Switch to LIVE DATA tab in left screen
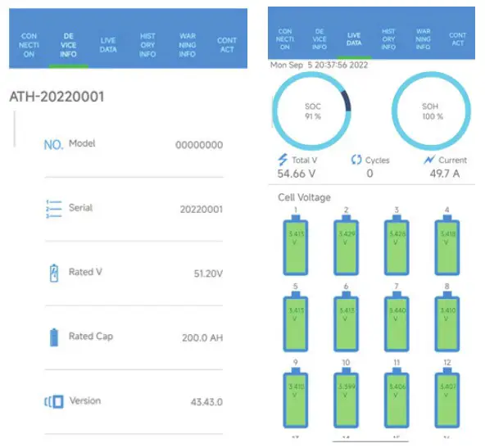This screenshot has height=448, width=485. tap(108, 45)
